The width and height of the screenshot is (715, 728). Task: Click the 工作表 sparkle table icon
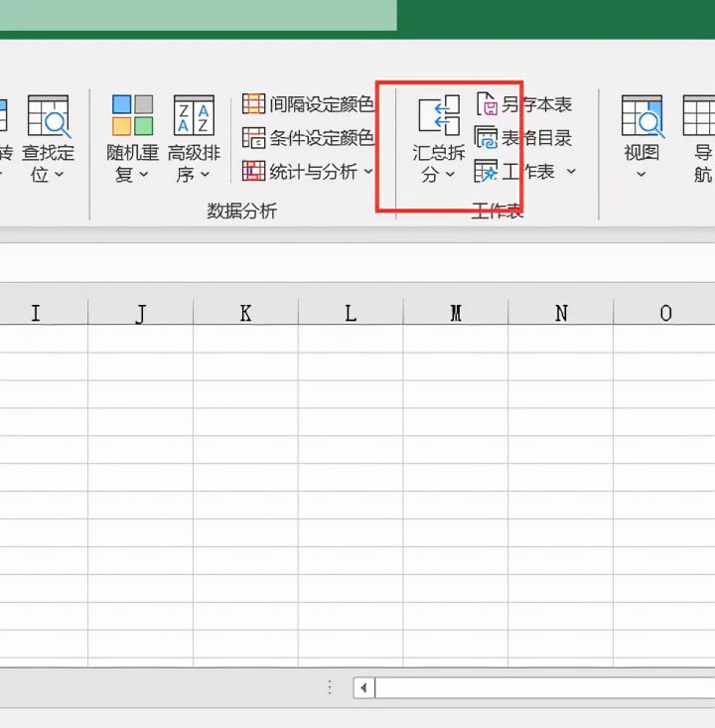point(486,171)
